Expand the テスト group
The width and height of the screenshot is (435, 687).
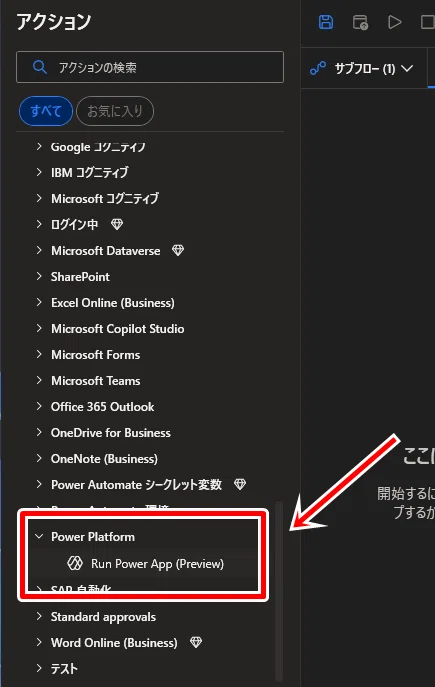(39, 668)
